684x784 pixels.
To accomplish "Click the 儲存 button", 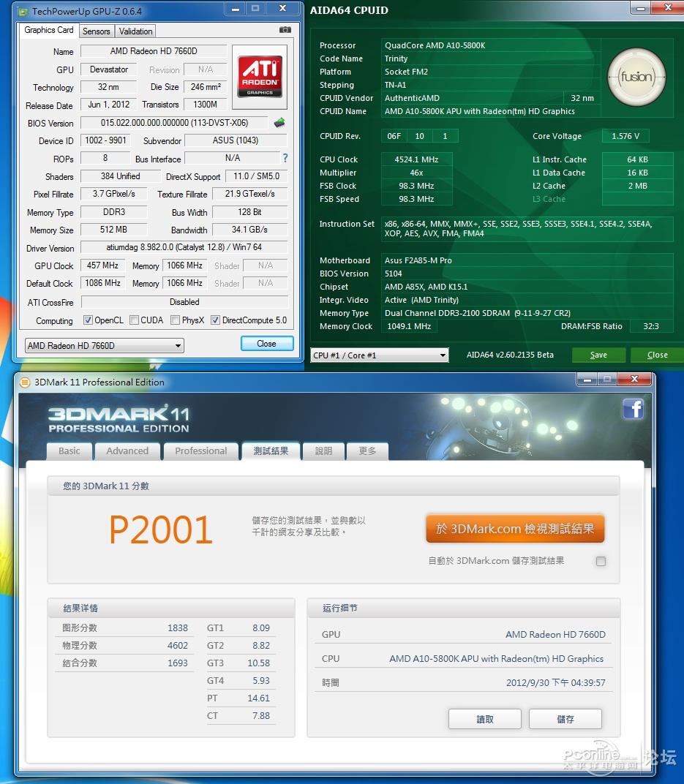I will [x=565, y=719].
